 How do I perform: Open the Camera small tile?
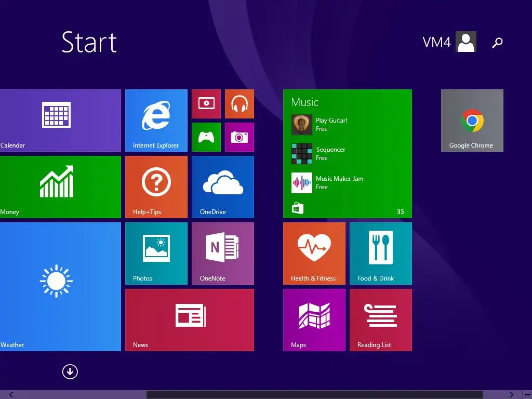(x=239, y=137)
